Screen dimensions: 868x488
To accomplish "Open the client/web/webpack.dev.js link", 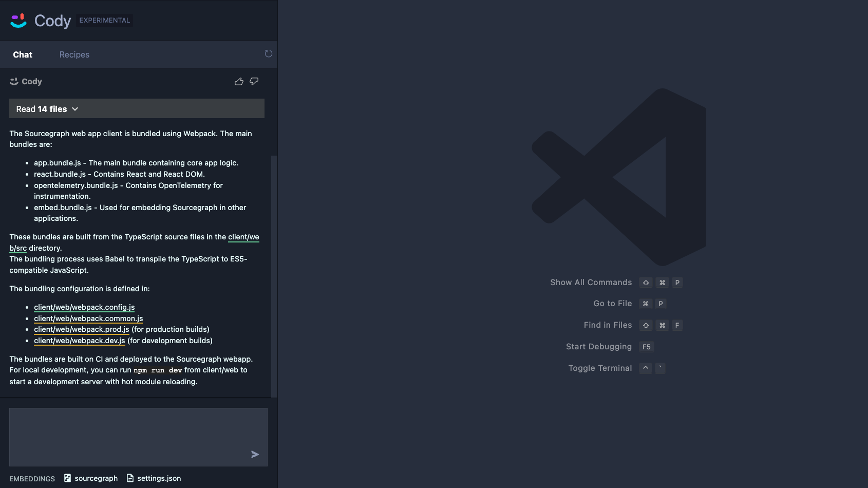I will point(80,341).
